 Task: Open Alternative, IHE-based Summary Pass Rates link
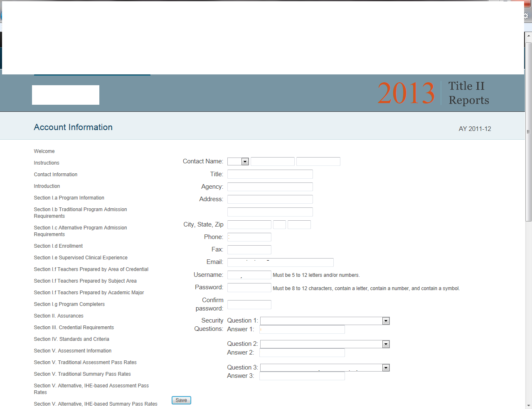[96, 404]
